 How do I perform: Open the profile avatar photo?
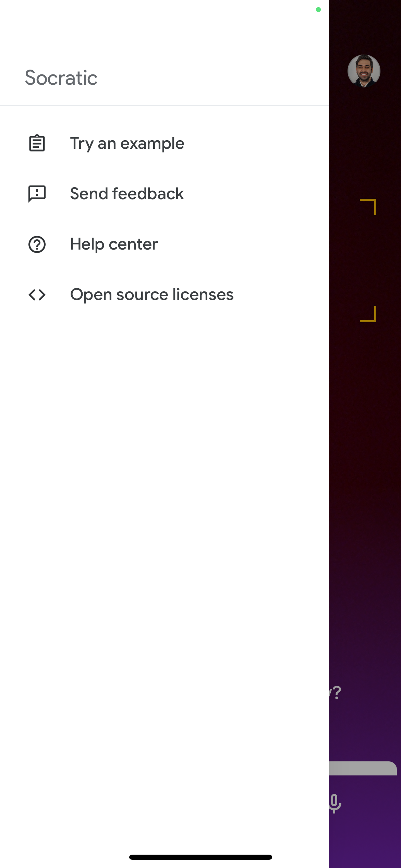point(364,71)
